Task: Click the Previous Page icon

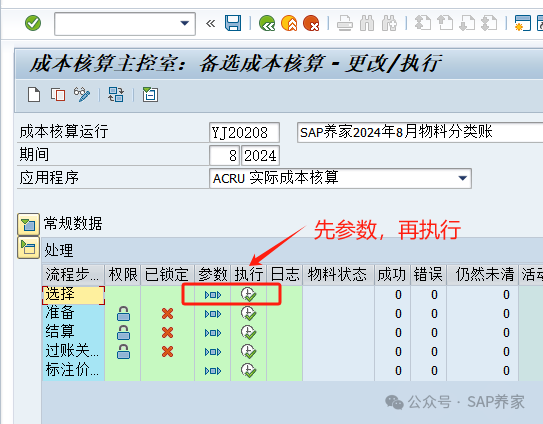Action: [445, 23]
